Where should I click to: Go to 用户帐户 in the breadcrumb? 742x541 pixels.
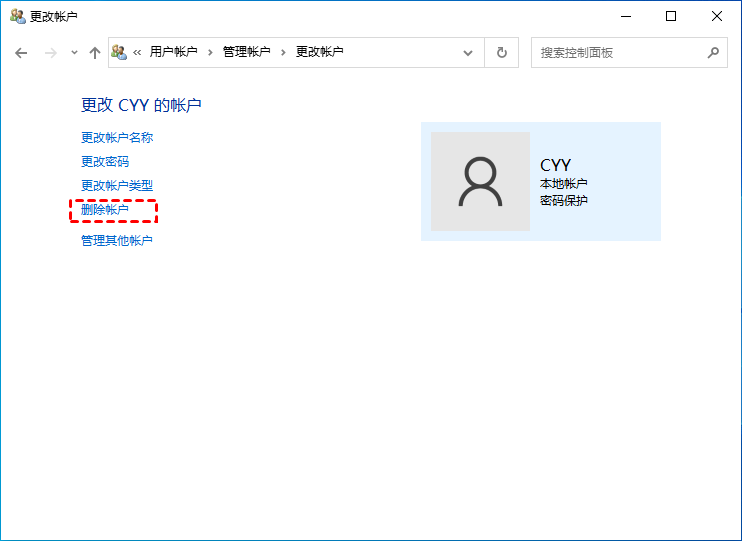173,52
